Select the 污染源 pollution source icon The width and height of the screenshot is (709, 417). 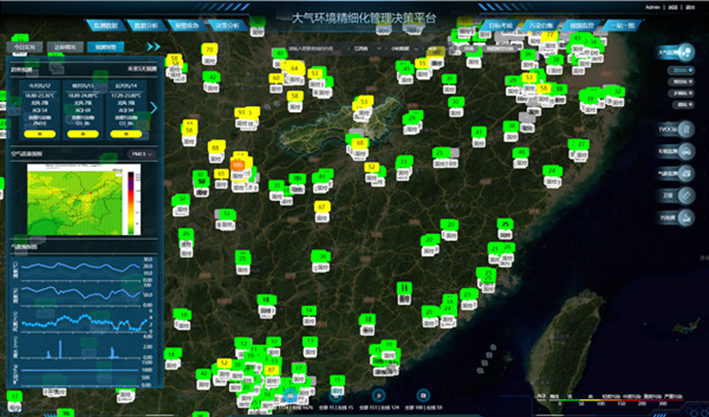pos(686,218)
